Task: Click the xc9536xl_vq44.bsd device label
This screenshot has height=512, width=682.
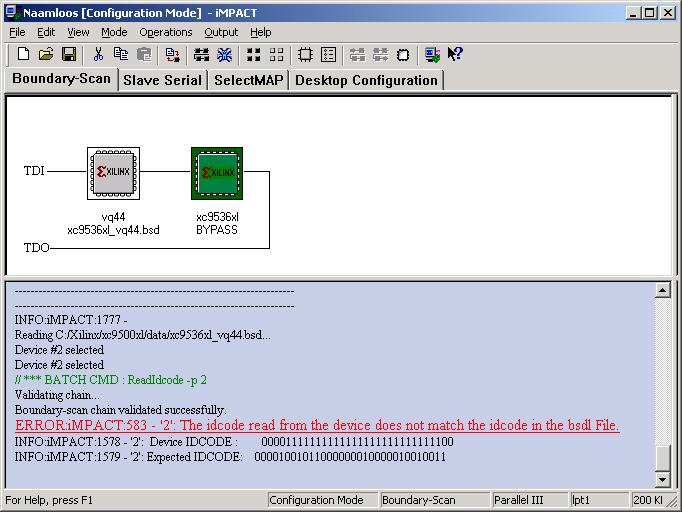Action: (113, 230)
